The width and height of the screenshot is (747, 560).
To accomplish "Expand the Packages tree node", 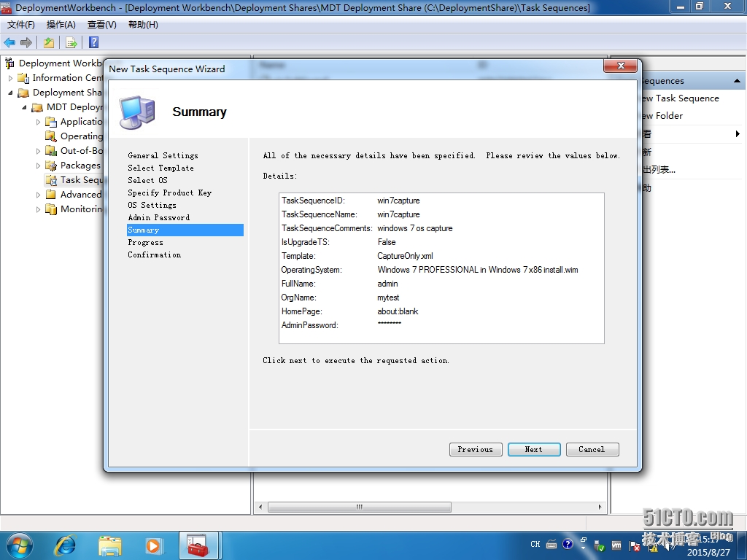I will (38, 166).
